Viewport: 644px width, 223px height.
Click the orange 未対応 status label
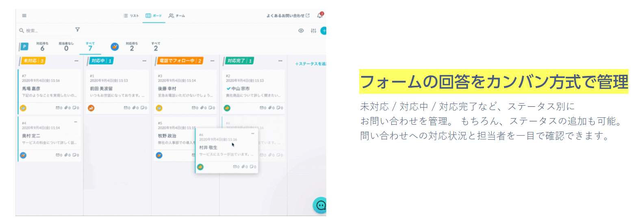pos(33,61)
